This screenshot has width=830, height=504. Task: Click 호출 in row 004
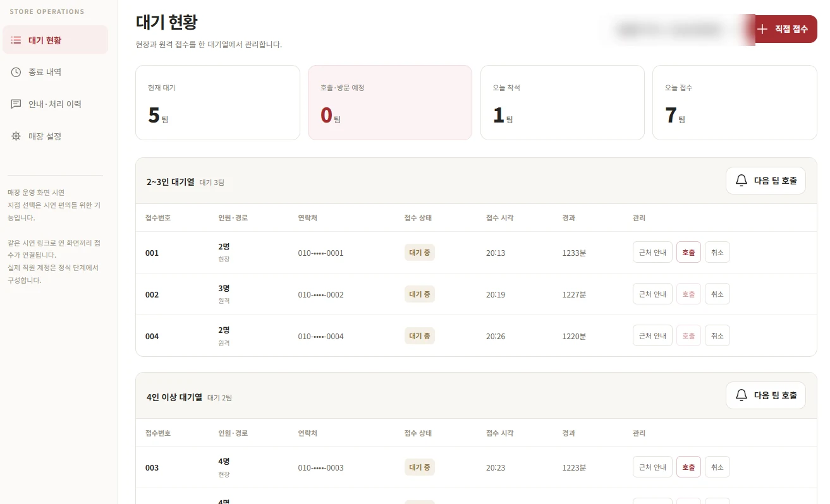coord(688,336)
